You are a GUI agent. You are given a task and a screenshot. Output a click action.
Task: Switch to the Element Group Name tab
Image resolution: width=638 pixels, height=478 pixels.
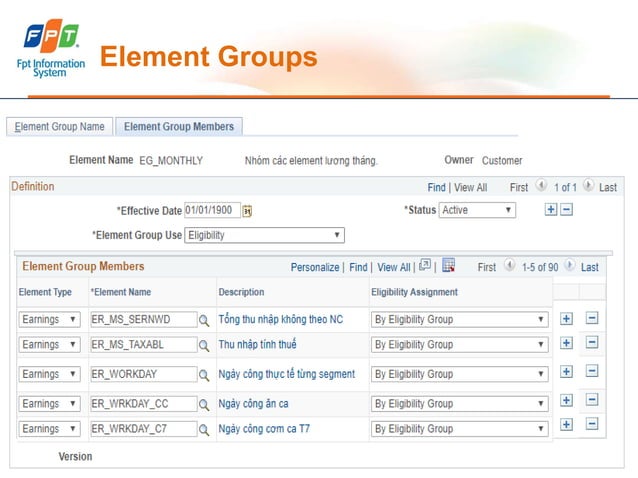59,127
